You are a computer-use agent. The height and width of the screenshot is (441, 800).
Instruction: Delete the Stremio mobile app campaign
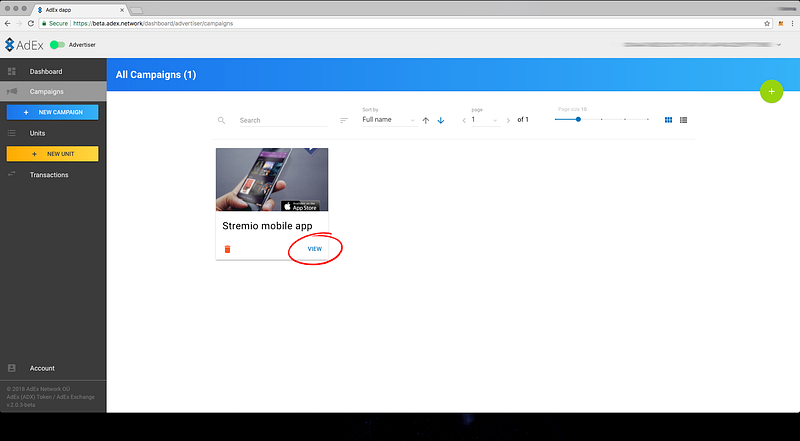[228, 249]
